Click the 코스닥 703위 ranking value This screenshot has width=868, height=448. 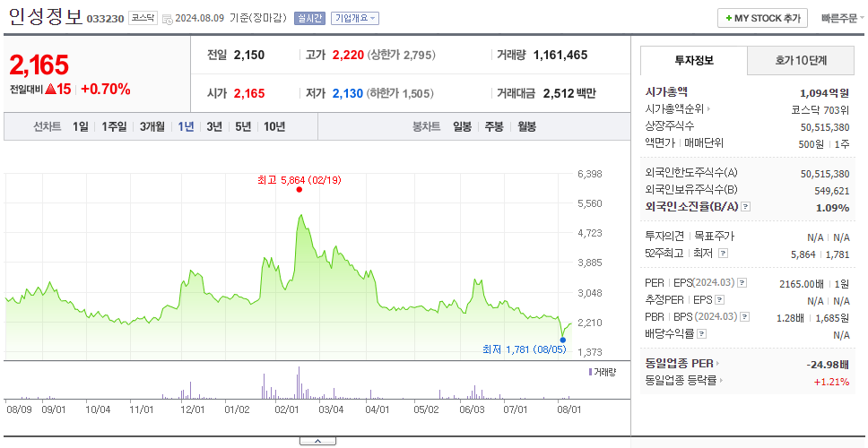tap(821, 109)
